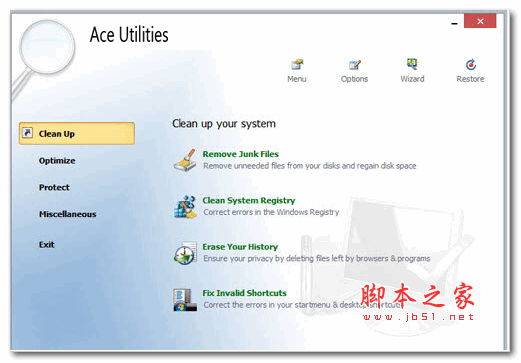
Task: Open the Menu toolbar icon
Action: tap(297, 64)
